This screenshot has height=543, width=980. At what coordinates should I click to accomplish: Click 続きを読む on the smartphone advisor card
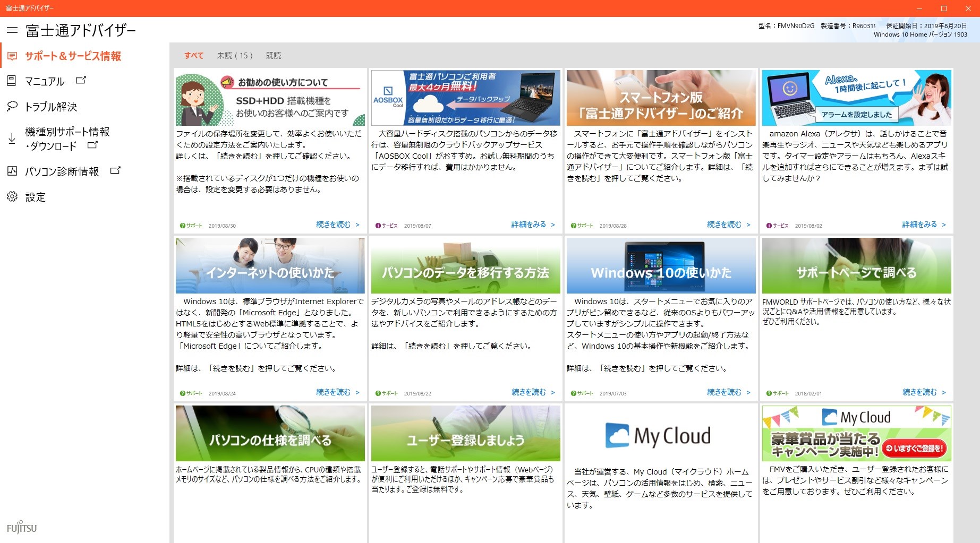[729, 225]
